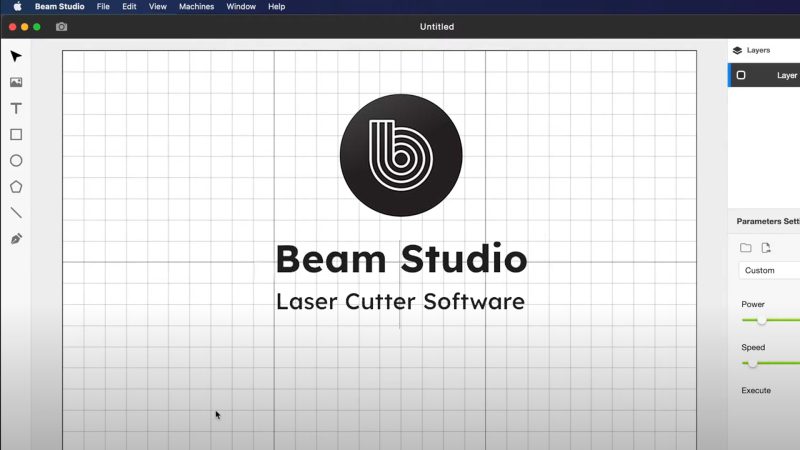Click the 'Speed' label
The image size is (800, 450).
click(x=753, y=347)
